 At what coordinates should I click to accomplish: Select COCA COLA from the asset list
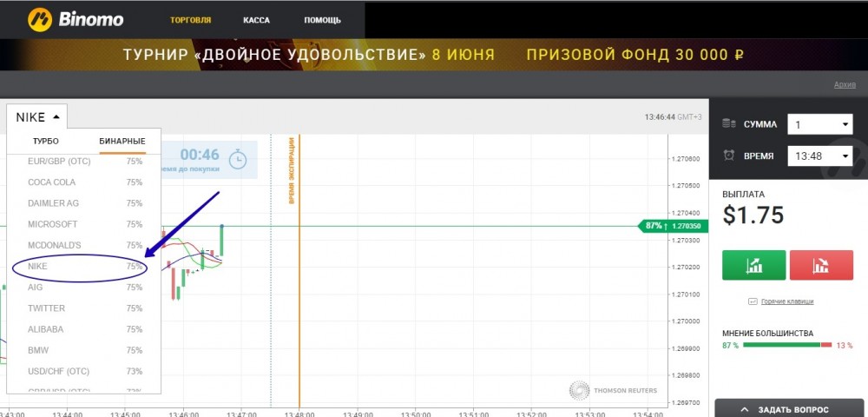85,182
